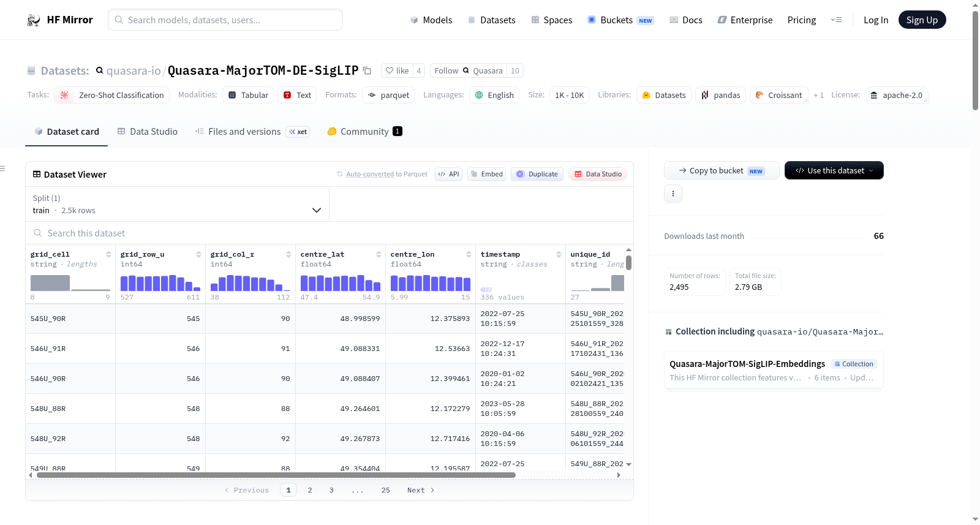Open the quasara-io organization link
This screenshot has height=525, width=980.
[134, 70]
